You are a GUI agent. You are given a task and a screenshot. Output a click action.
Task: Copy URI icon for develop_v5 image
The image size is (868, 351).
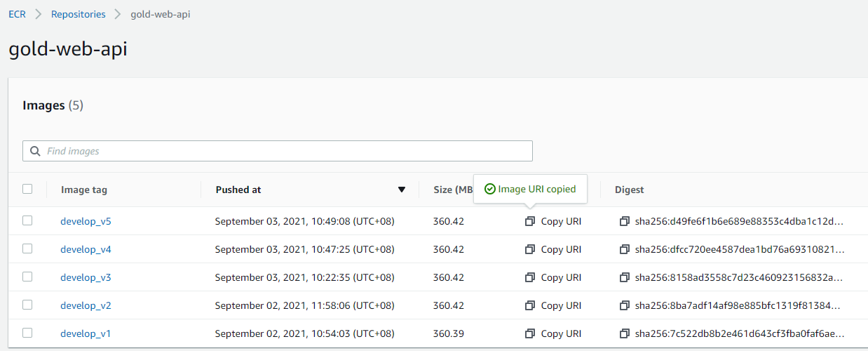[x=530, y=221]
